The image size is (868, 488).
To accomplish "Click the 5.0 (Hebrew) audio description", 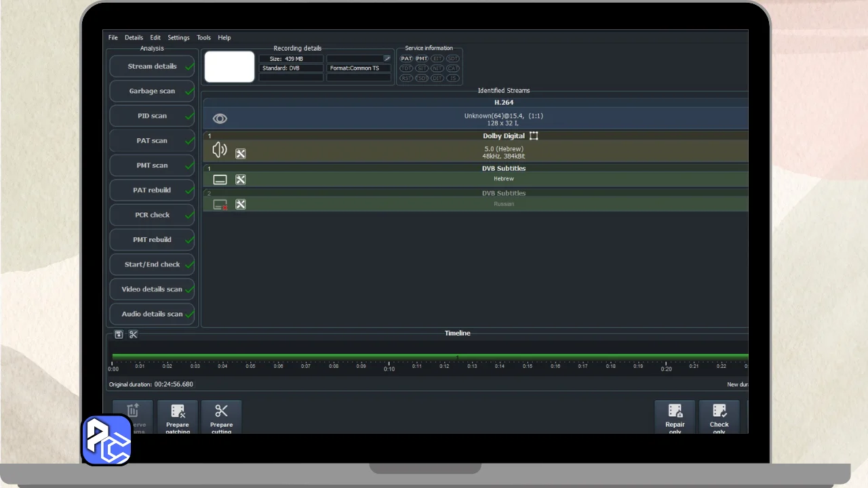I will 504,149.
